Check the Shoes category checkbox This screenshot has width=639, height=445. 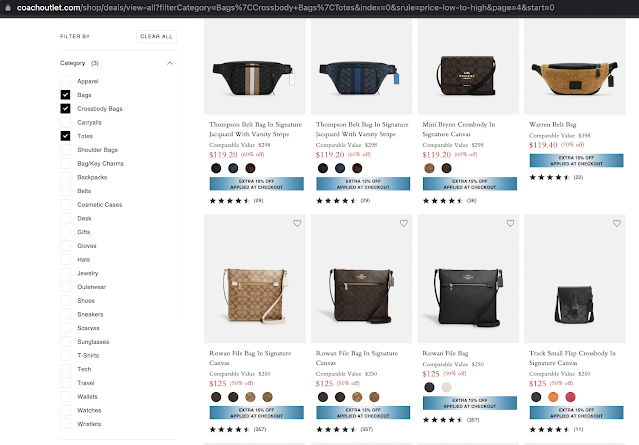click(x=65, y=300)
